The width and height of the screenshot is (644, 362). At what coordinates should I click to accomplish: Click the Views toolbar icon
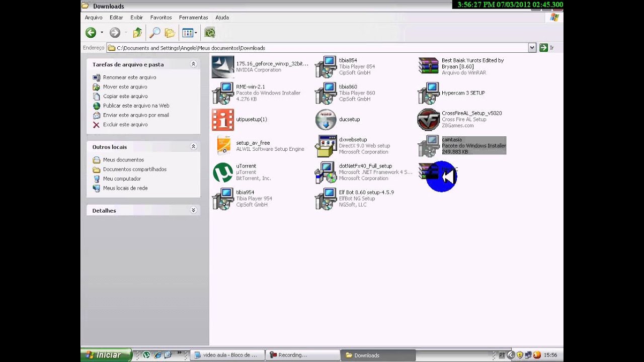188,33
